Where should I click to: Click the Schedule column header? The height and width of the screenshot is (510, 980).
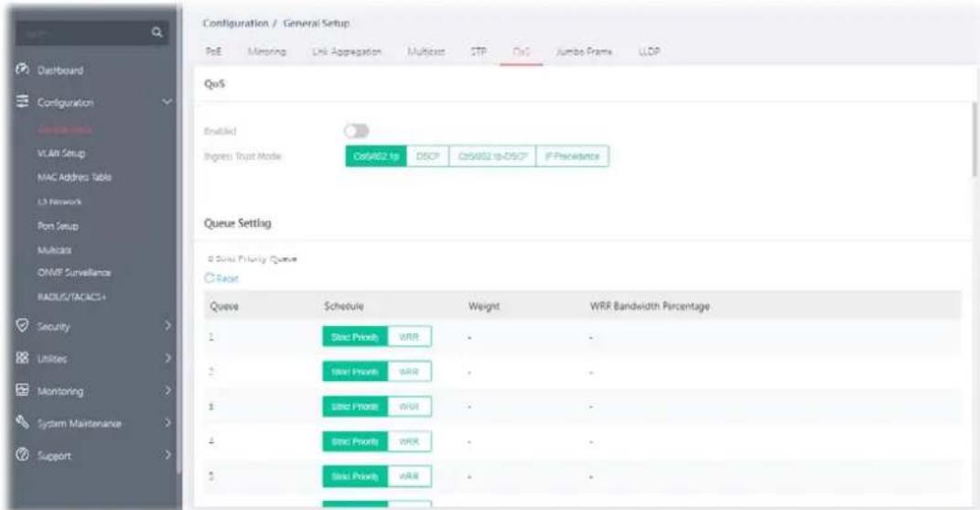coord(343,307)
